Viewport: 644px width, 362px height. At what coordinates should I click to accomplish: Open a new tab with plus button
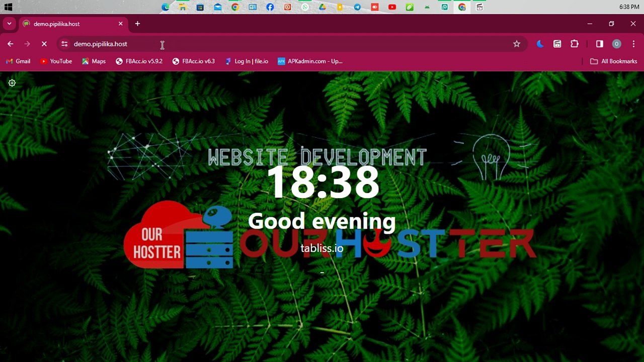(137, 24)
